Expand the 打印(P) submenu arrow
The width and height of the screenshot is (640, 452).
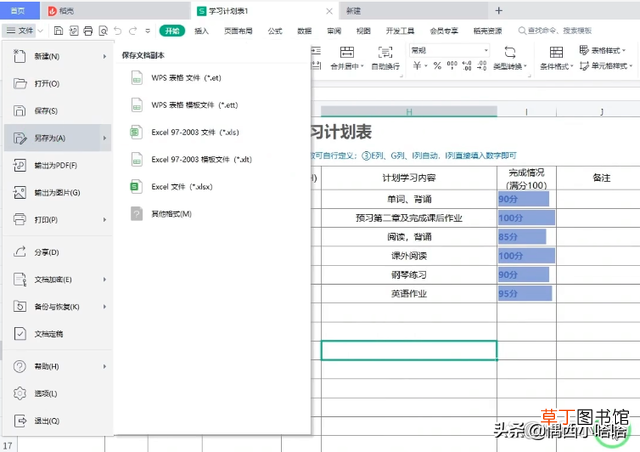pos(104,220)
